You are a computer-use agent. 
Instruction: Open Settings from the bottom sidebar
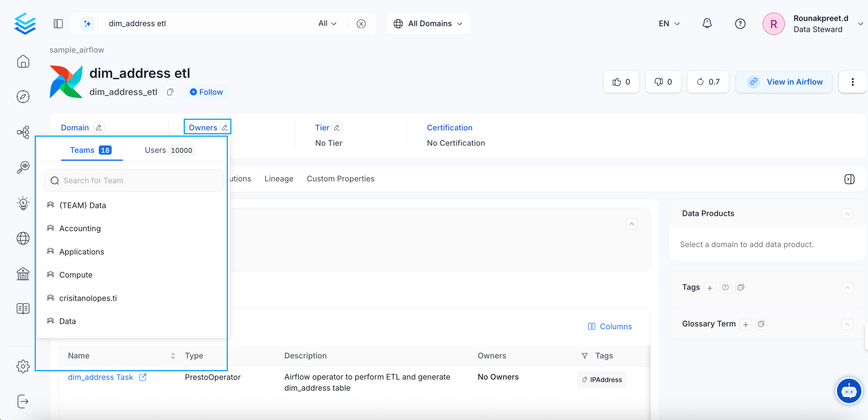[23, 366]
